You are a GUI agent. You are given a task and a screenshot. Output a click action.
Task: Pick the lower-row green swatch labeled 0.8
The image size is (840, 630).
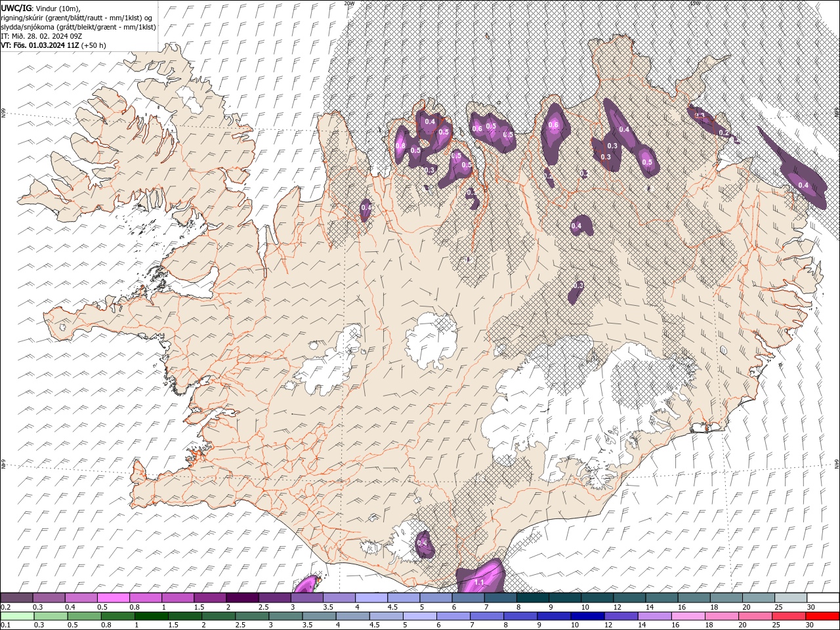click(x=117, y=616)
